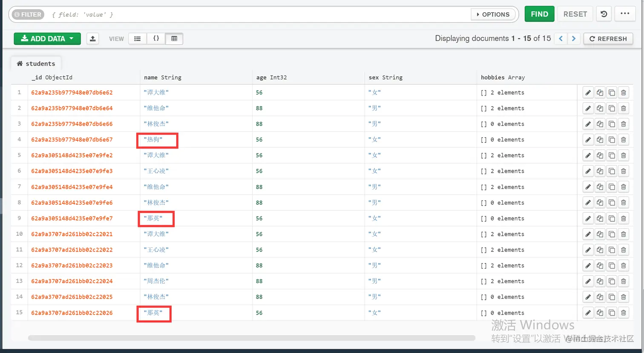Viewport: 644px width, 353px height.
Task: Clone the document in row 8
Action: point(612,203)
